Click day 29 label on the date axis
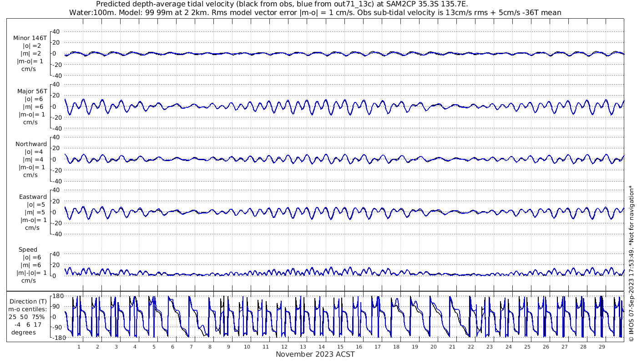Viewport: 637px width, 364px height. [x=602, y=347]
